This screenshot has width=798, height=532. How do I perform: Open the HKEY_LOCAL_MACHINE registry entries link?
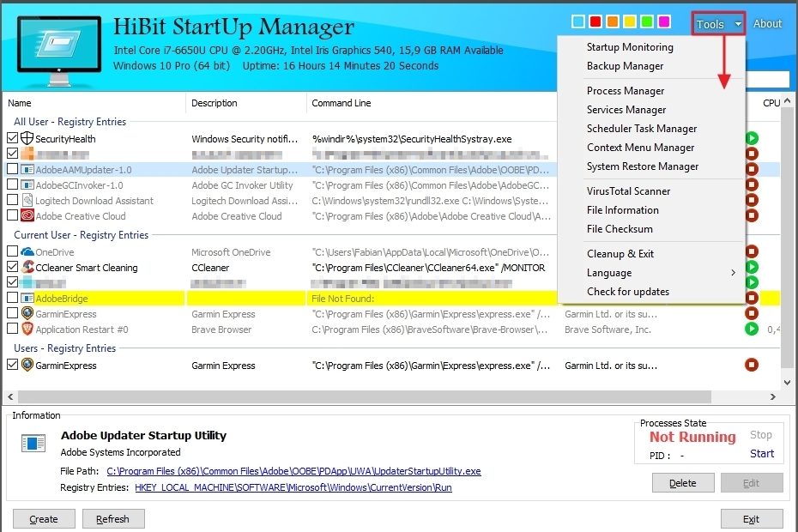[x=293, y=487]
